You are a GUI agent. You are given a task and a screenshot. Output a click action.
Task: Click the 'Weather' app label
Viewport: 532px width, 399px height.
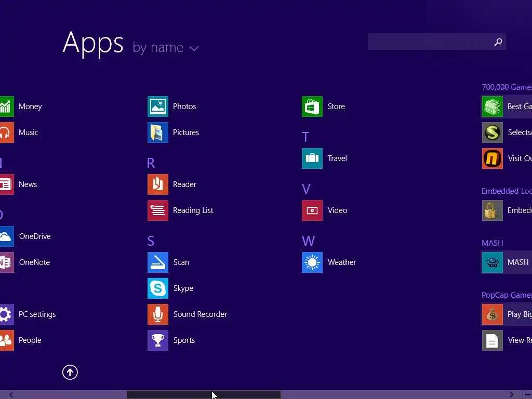point(342,262)
